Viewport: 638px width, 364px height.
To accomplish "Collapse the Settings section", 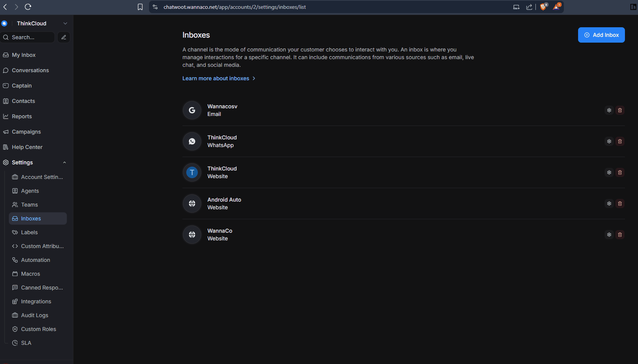I will [x=65, y=162].
